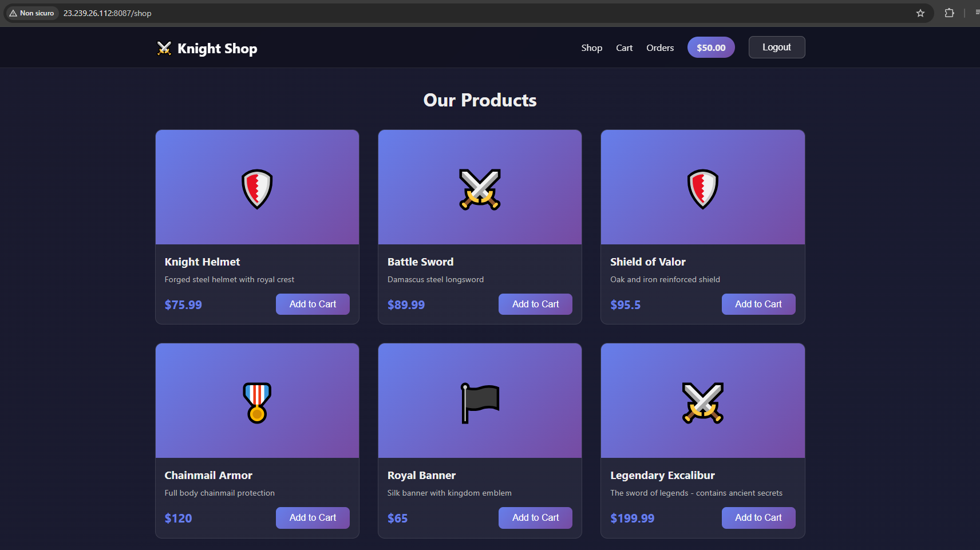
Task: Open the Cart nav link
Action: coord(624,48)
